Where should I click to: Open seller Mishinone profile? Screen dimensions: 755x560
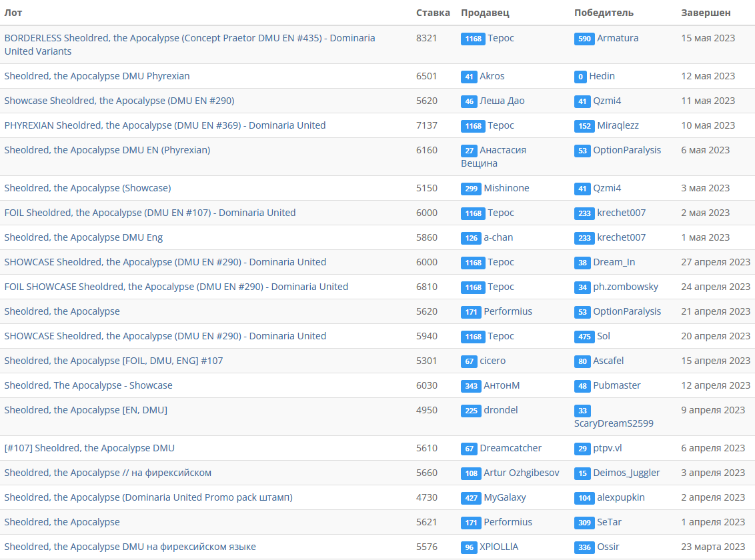coord(506,187)
